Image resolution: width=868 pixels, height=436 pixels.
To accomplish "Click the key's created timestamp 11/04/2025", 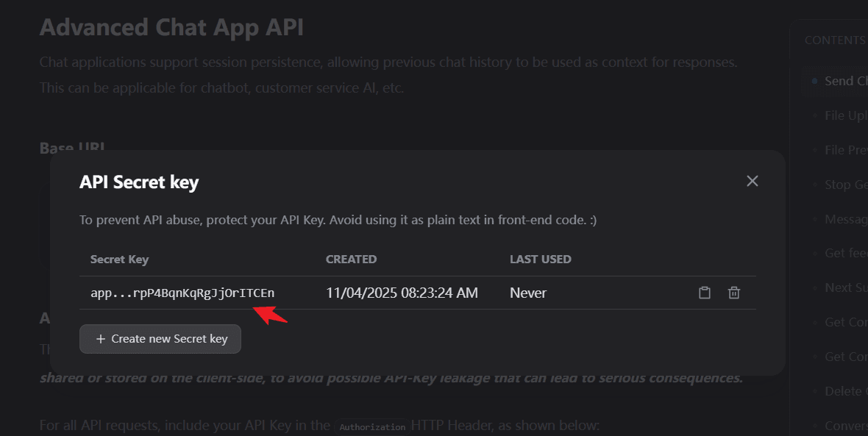I will 402,293.
